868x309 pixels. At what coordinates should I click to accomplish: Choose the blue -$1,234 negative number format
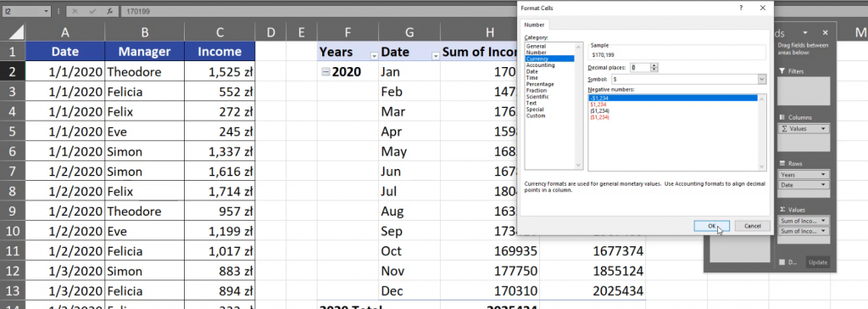point(673,98)
